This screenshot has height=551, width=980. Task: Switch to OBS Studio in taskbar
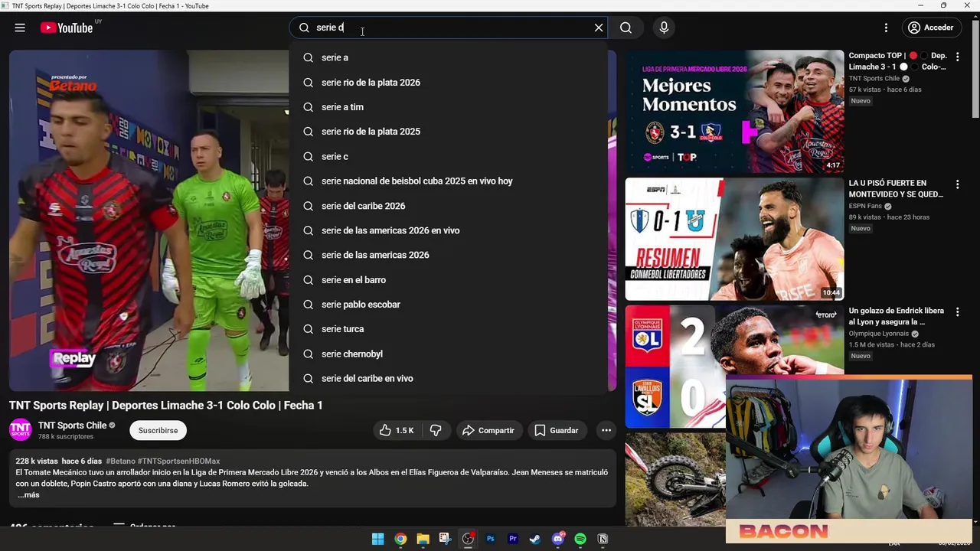(468, 540)
